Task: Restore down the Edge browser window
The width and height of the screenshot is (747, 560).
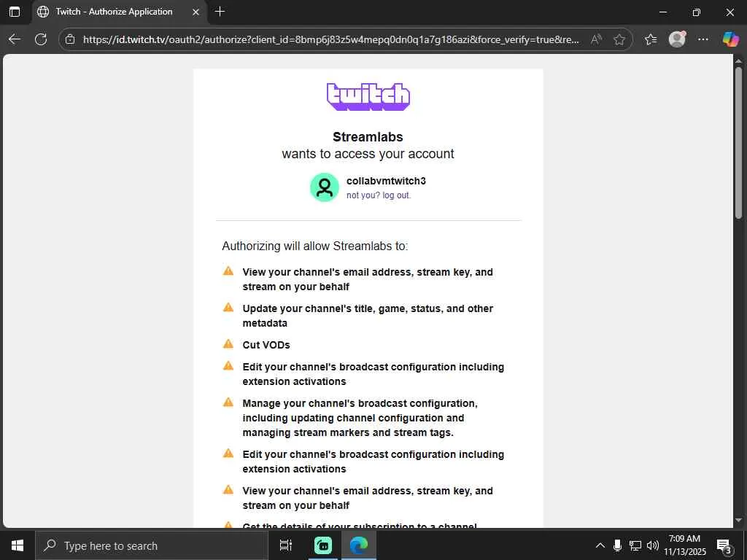Action: pyautogui.click(x=697, y=12)
